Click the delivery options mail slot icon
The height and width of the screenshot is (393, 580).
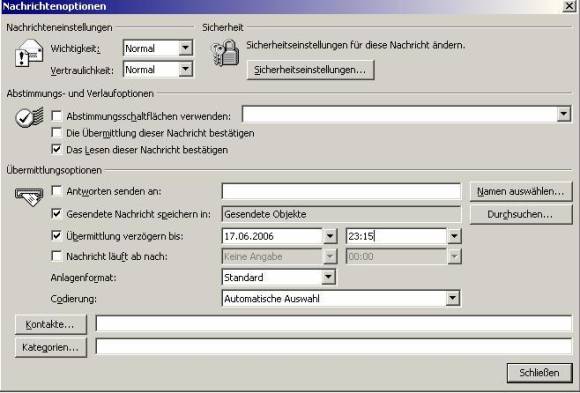point(29,196)
